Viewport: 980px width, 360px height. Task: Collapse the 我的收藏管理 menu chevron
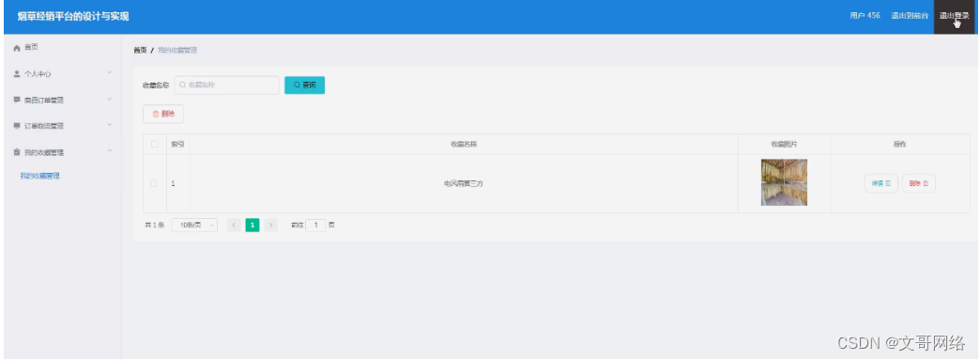[x=110, y=151]
